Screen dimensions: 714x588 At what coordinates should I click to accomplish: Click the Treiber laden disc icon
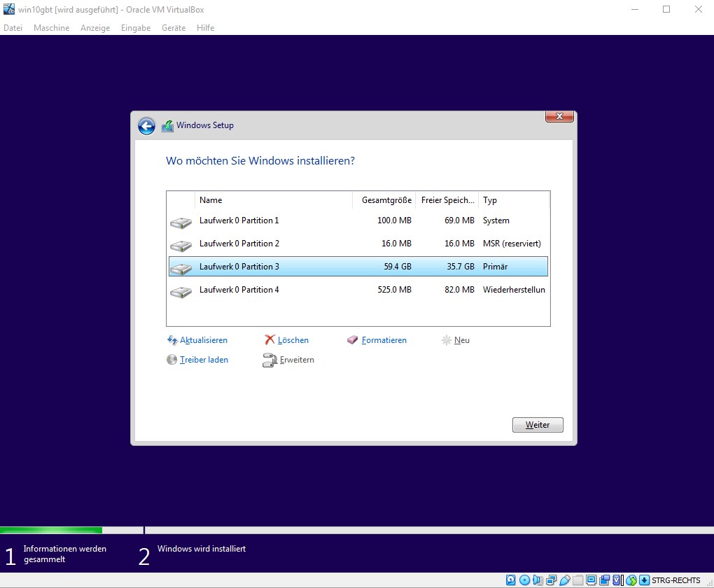[171, 360]
